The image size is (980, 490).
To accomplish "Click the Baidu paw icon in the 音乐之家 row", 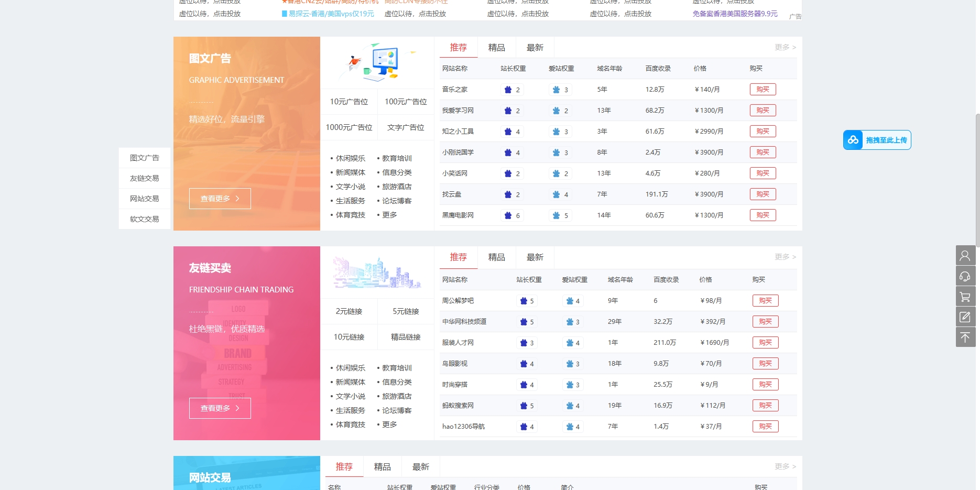I will [x=508, y=90].
